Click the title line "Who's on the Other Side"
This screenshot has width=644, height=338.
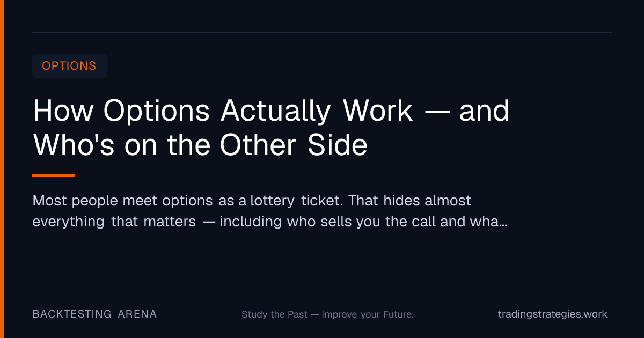point(200,144)
